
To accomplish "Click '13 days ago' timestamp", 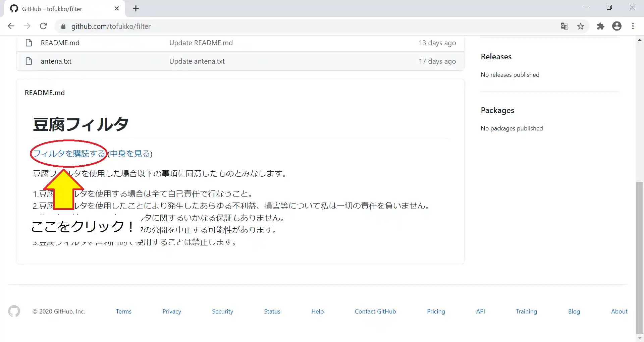I will point(437,43).
